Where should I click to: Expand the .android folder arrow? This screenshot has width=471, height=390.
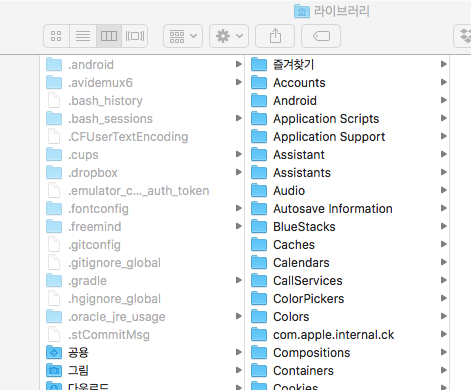point(238,64)
